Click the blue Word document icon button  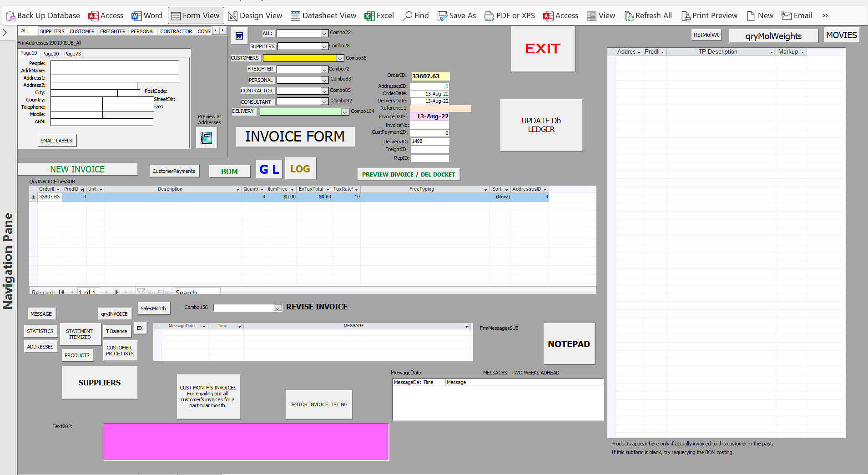click(x=239, y=36)
